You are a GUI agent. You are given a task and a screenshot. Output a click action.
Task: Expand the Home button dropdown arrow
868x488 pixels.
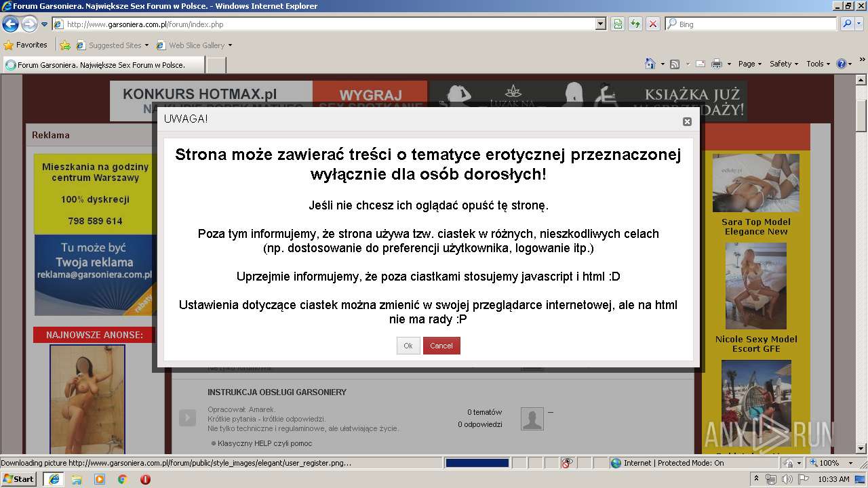click(663, 64)
